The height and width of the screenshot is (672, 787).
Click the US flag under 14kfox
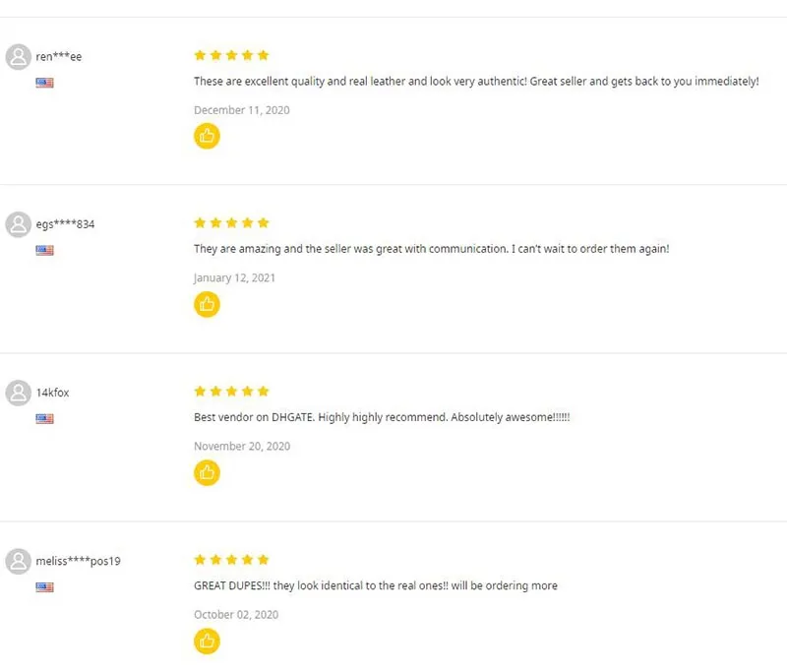coord(44,418)
